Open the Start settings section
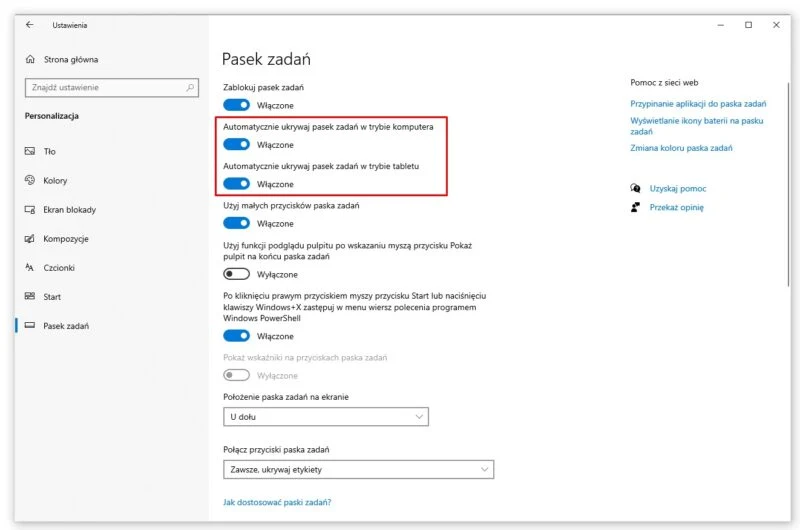Screen dimensions: 800x530 coord(52,297)
